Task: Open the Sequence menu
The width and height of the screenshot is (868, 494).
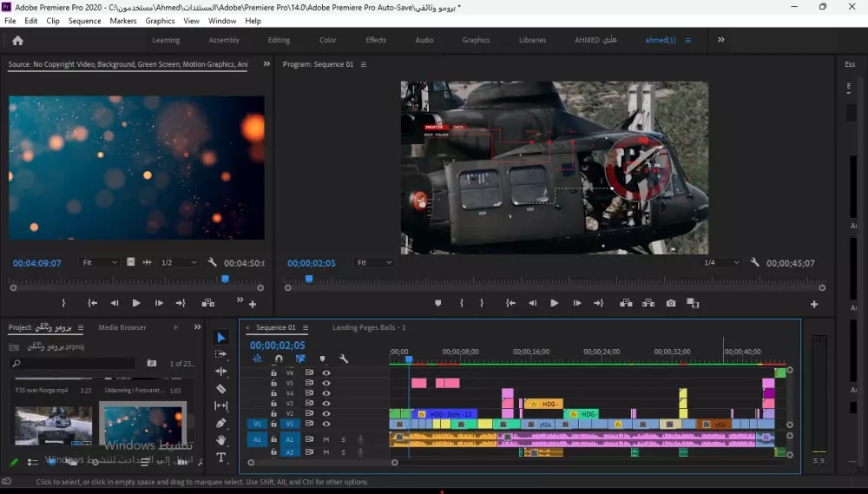Action: [84, 21]
